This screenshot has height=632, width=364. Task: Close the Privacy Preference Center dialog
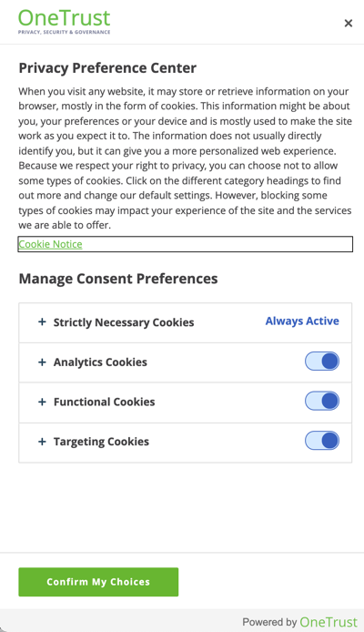pos(349,24)
